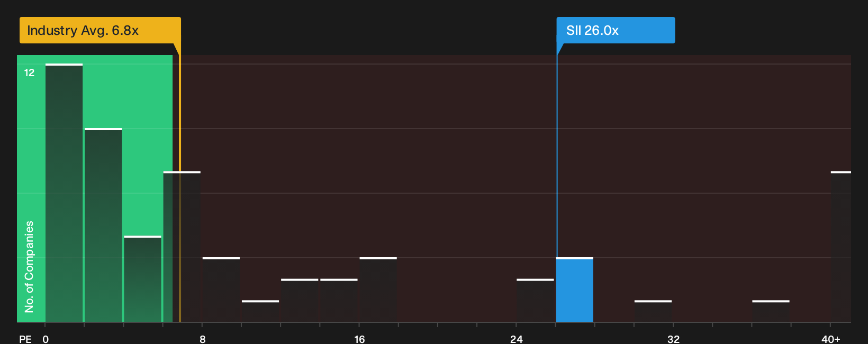Select the tallest bar at PE 0
Viewport: 868px width, 344px height.
(64, 193)
